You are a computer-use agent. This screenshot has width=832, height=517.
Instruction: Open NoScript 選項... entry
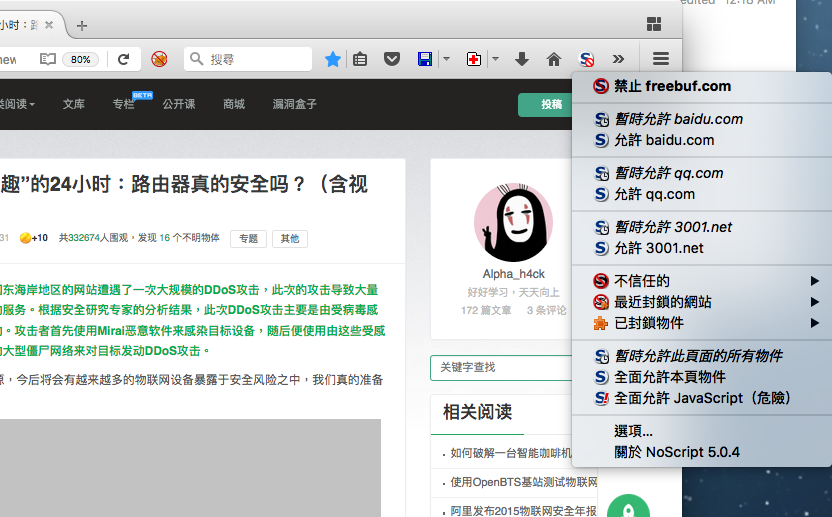702,431
